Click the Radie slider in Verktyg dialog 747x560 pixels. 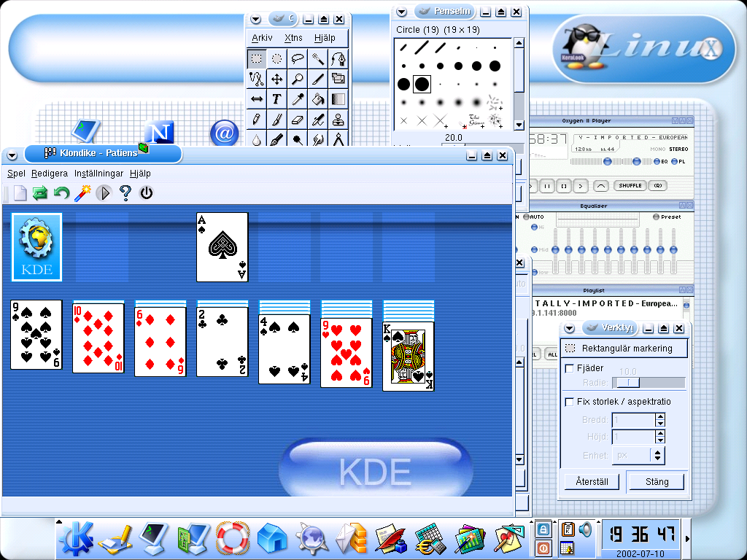pyautogui.click(x=649, y=382)
